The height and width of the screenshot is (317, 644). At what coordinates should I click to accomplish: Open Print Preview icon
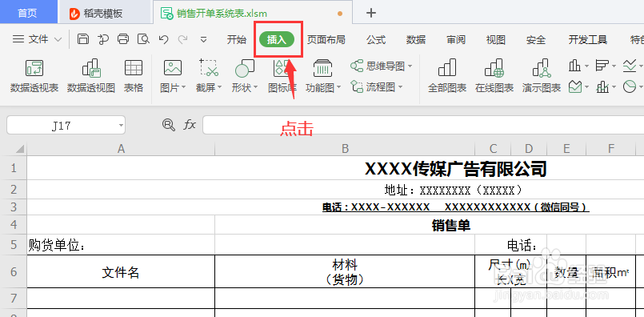[143, 39]
